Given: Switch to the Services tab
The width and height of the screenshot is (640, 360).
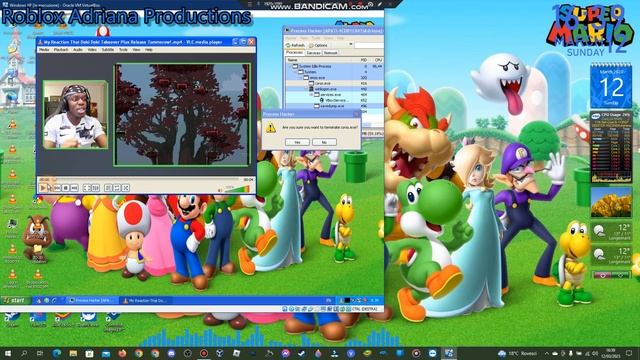Looking at the screenshot, I should 313,53.
